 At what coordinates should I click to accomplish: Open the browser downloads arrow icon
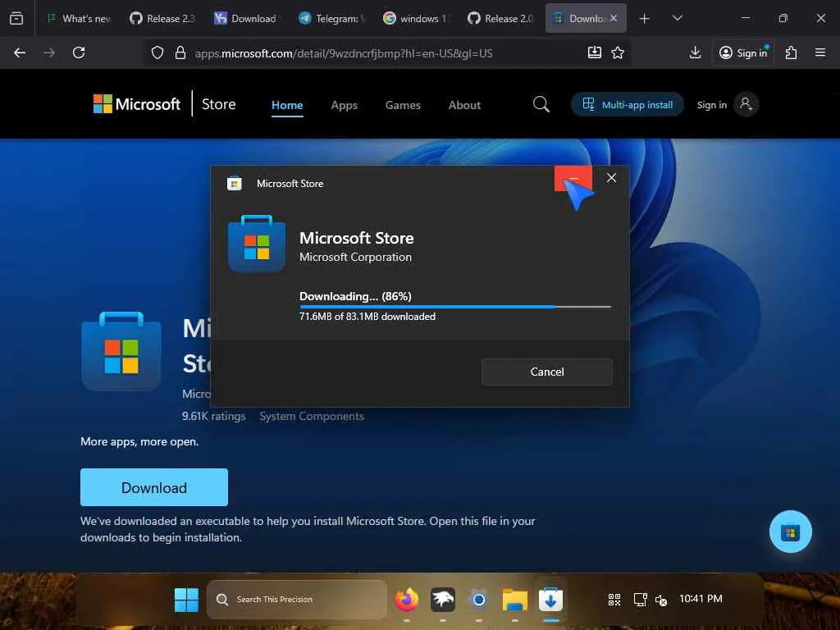(695, 52)
